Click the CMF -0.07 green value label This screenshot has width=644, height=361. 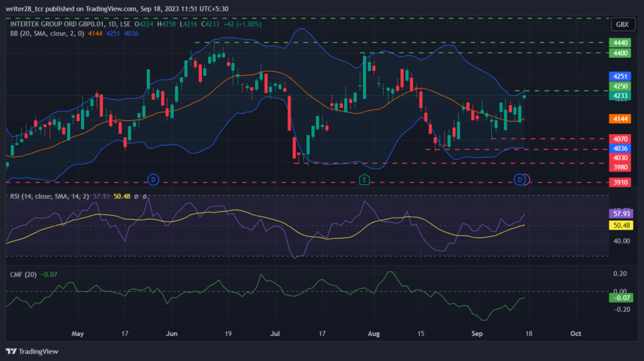point(621,297)
